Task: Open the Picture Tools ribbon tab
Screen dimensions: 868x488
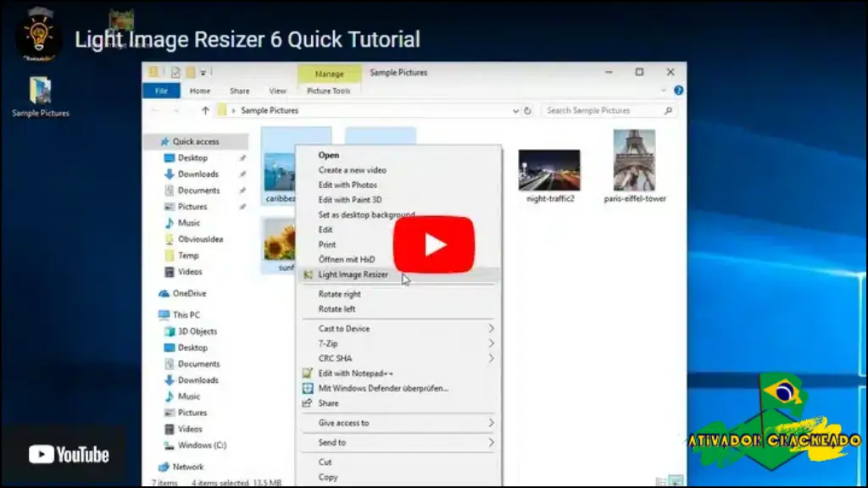Action: 329,91
